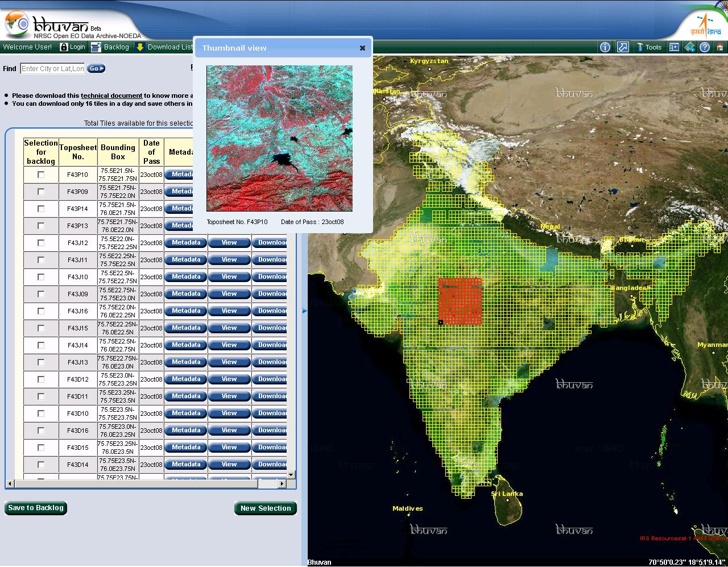Check backlog box for toposheet F43P14

coord(41,209)
